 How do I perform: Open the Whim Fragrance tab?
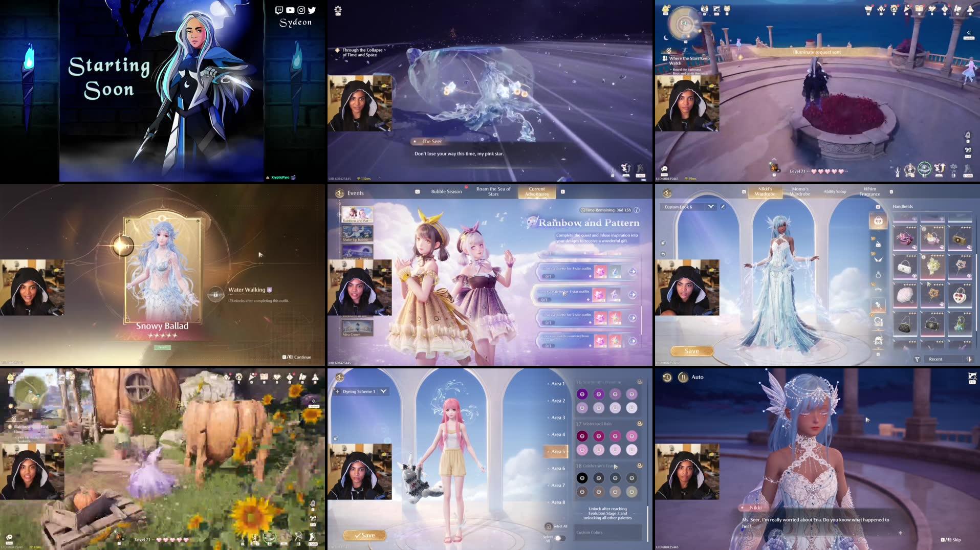[870, 191]
